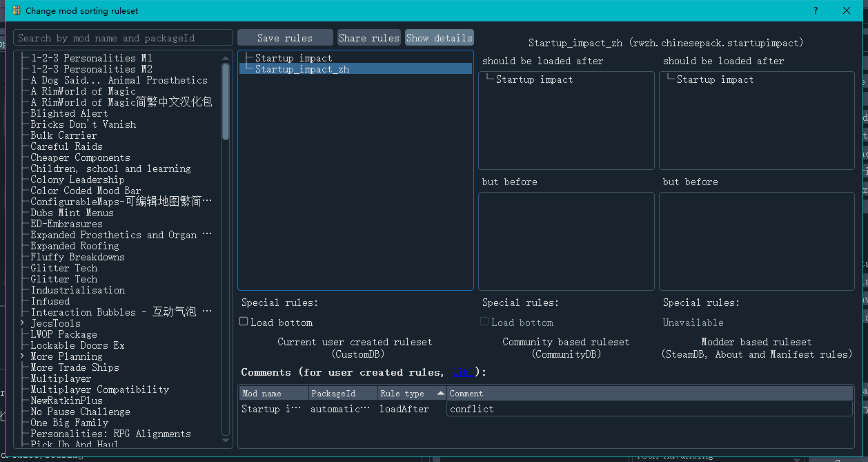Viewport: 868px width, 462px height.
Task: Select 1-2-3 Personalities M1 mod
Action: [x=91, y=58]
